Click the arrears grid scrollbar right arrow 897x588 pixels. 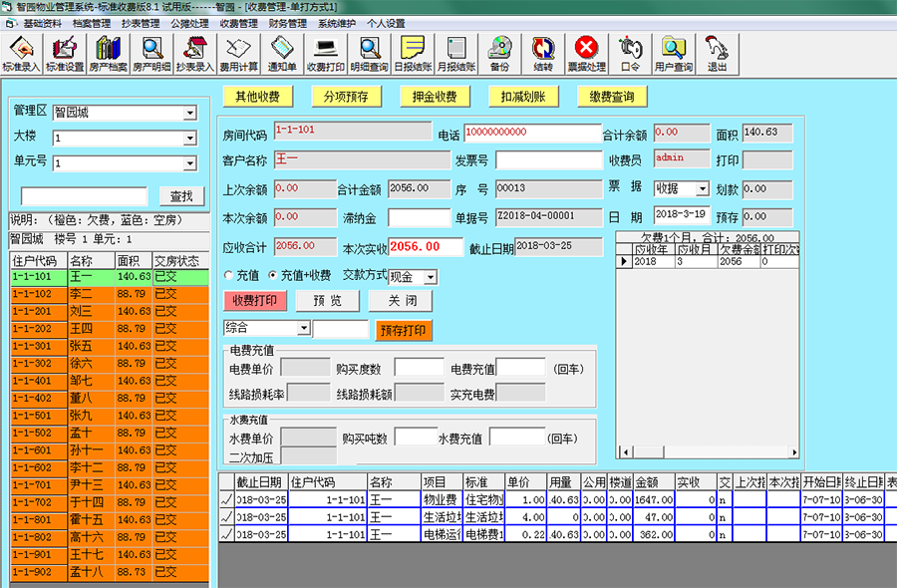794,452
